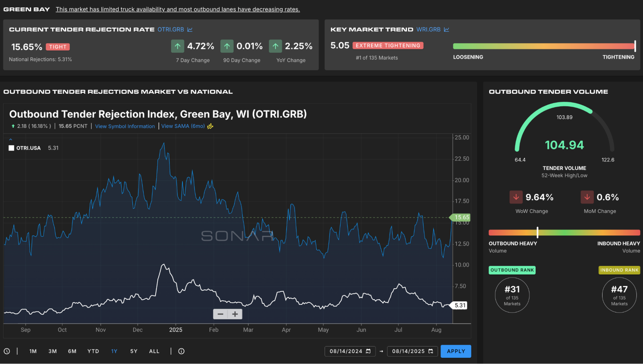The image size is (643, 364).
Task: Click the EXTREME TIGHTENING badge
Action: pos(388,45)
